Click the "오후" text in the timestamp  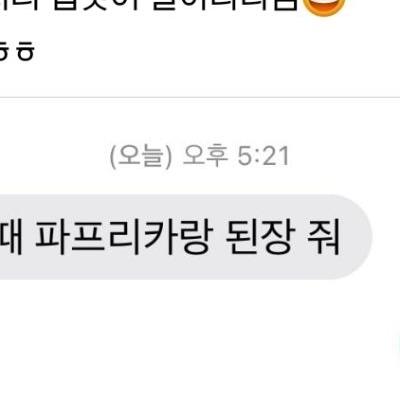point(205,156)
